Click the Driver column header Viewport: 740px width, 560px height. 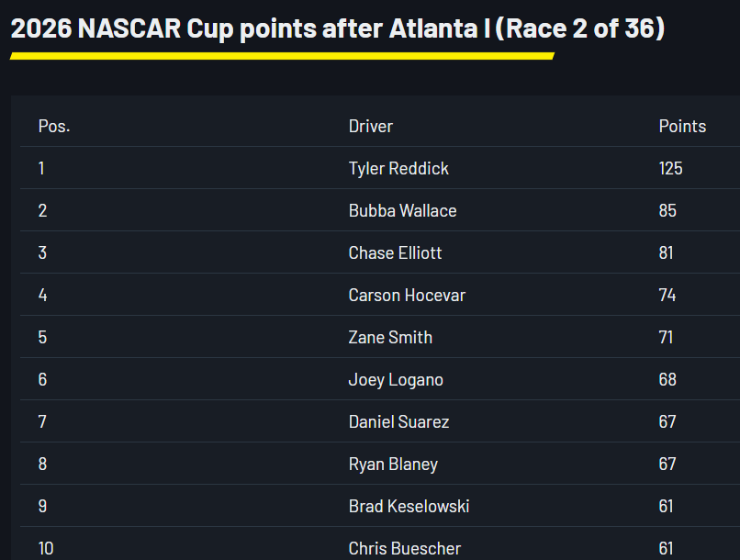[371, 127]
